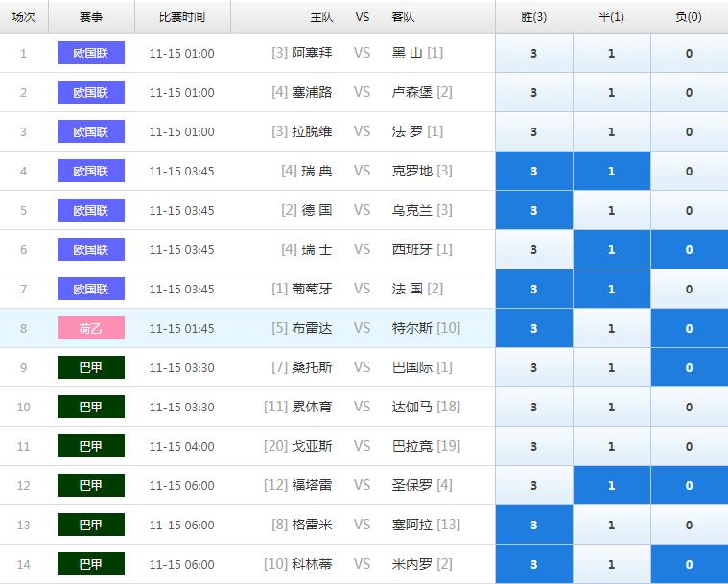728x584 pixels.
Task: Open away team 圣保罗
Action: [412, 485]
